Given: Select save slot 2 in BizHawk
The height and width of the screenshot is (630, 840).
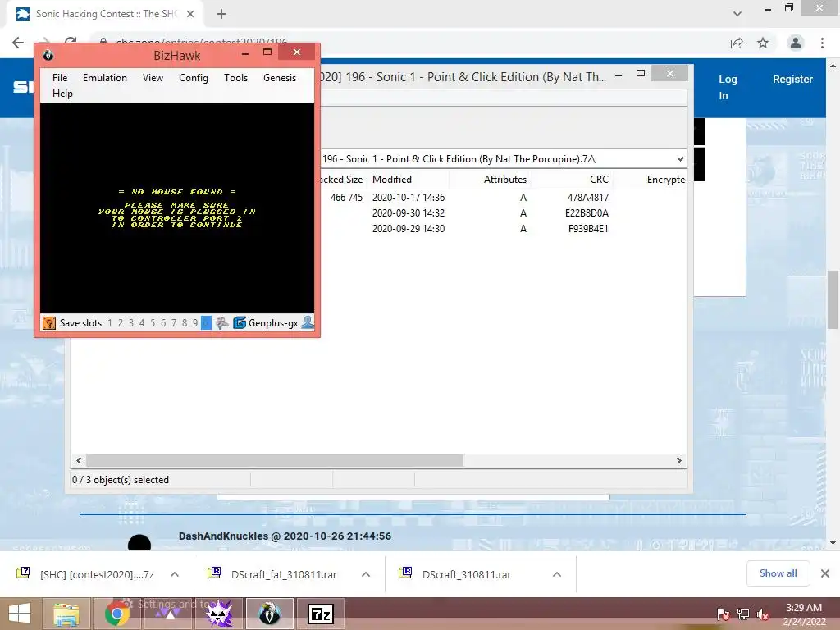Looking at the screenshot, I should [x=121, y=323].
